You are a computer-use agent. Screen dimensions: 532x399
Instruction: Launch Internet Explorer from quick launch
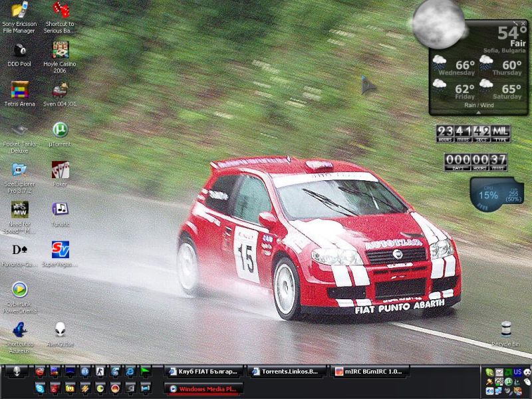click(129, 372)
